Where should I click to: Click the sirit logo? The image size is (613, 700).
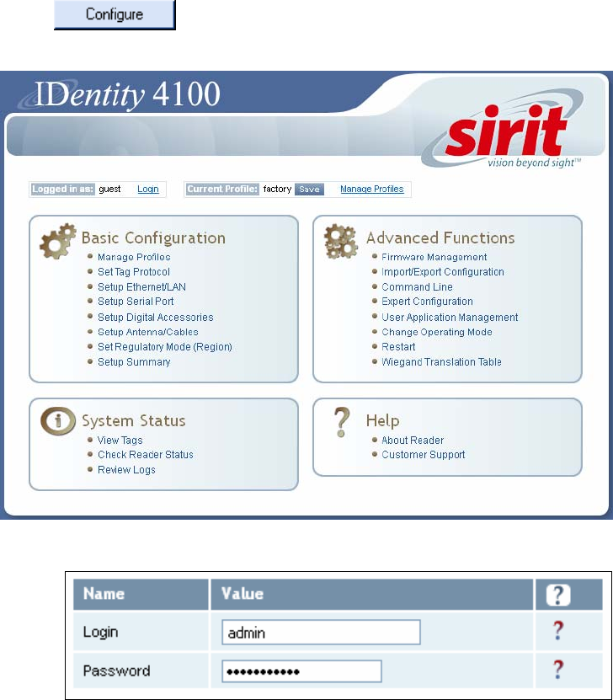[504, 130]
